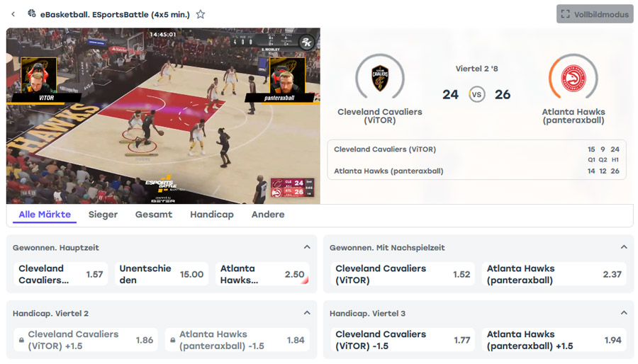Click the H1 column label

(x=615, y=159)
